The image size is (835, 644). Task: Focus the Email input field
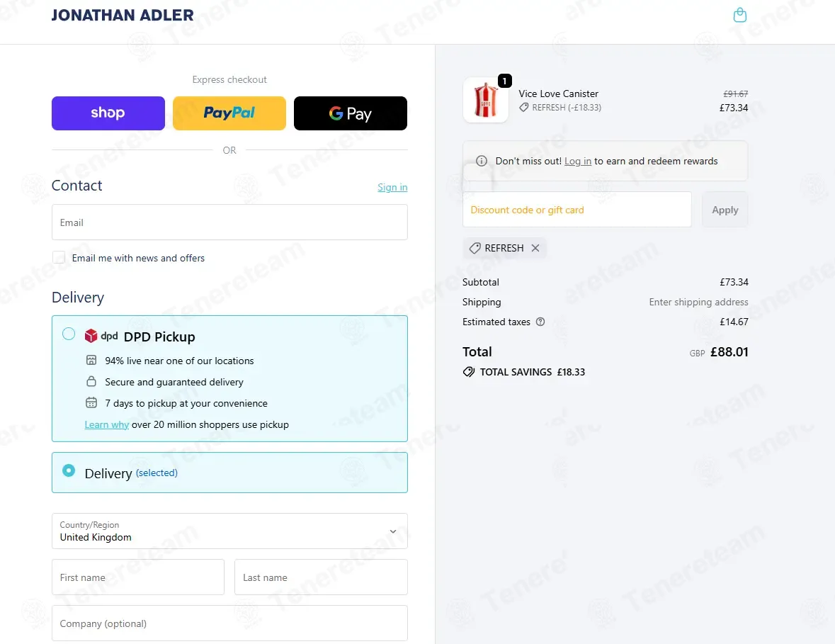(x=229, y=222)
